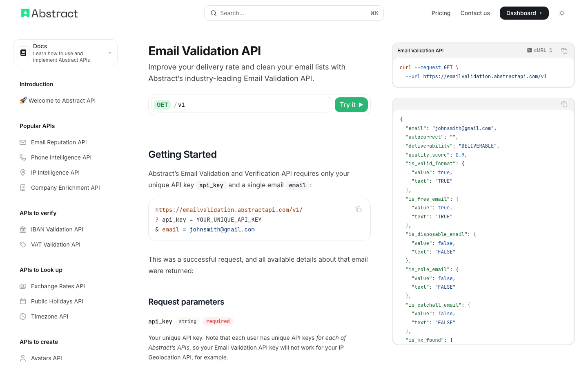
Task: Click the building icon for Company Enrichment
Action: [x=23, y=188]
